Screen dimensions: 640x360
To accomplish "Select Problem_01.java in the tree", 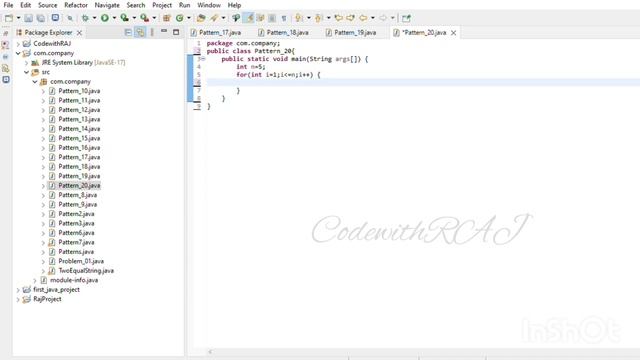I will click(81, 261).
